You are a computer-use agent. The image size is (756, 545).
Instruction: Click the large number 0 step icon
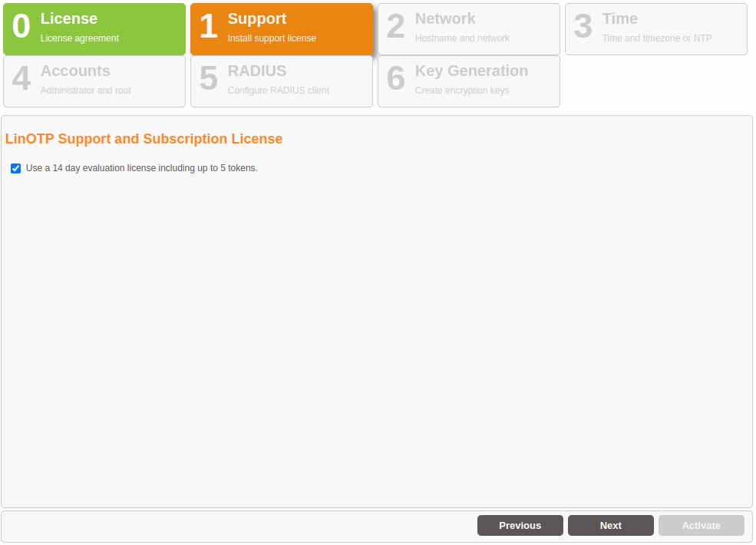click(21, 28)
